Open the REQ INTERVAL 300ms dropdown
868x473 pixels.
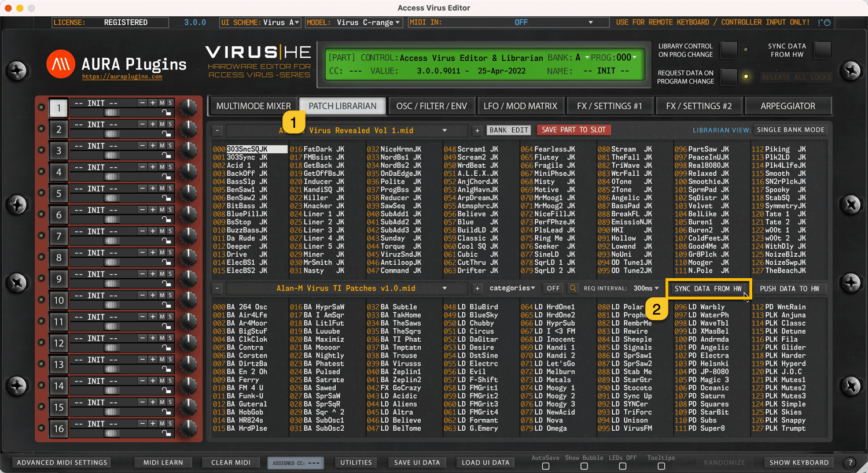(x=646, y=288)
